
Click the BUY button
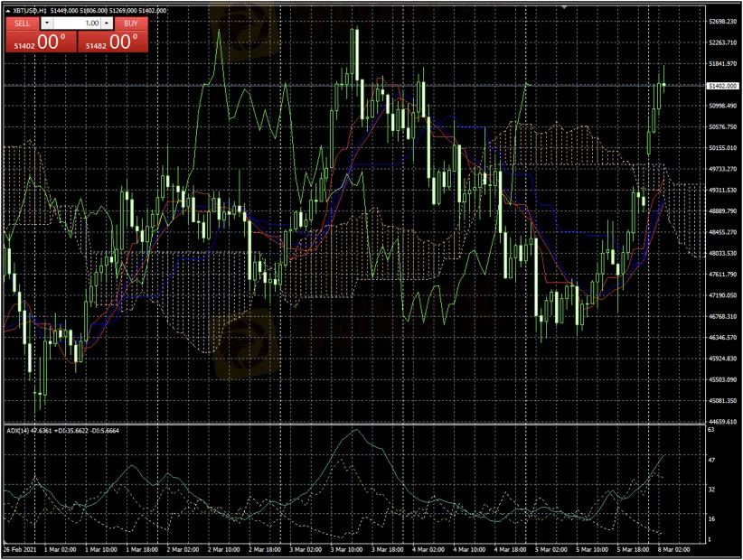pos(131,23)
